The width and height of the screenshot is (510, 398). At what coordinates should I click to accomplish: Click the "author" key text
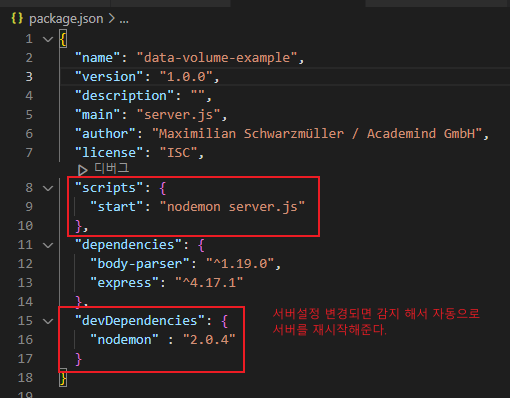[x=105, y=134]
